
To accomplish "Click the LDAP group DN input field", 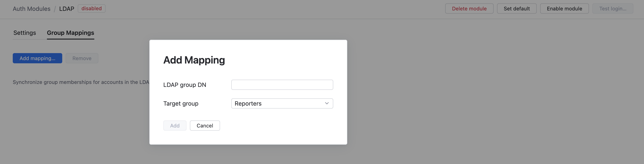I will [x=282, y=85].
